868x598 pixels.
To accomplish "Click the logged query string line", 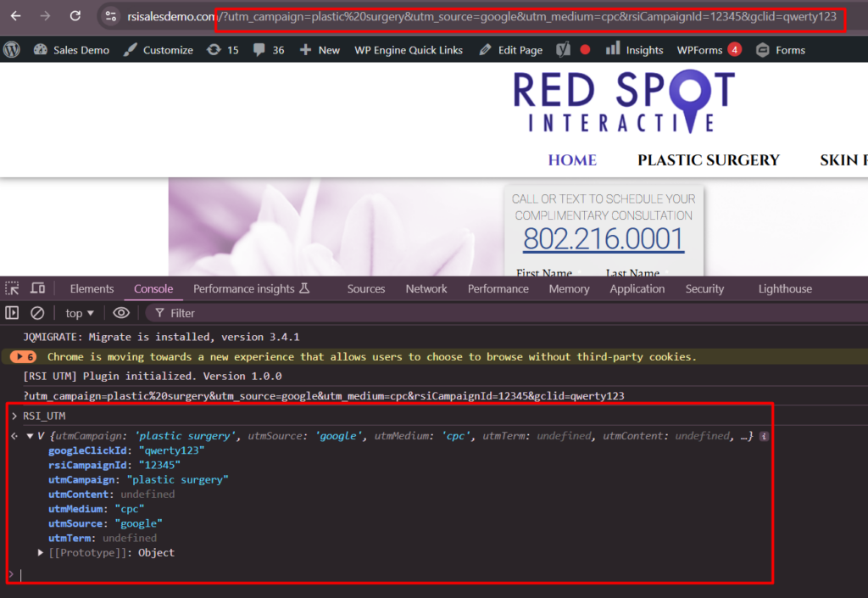I will point(323,396).
